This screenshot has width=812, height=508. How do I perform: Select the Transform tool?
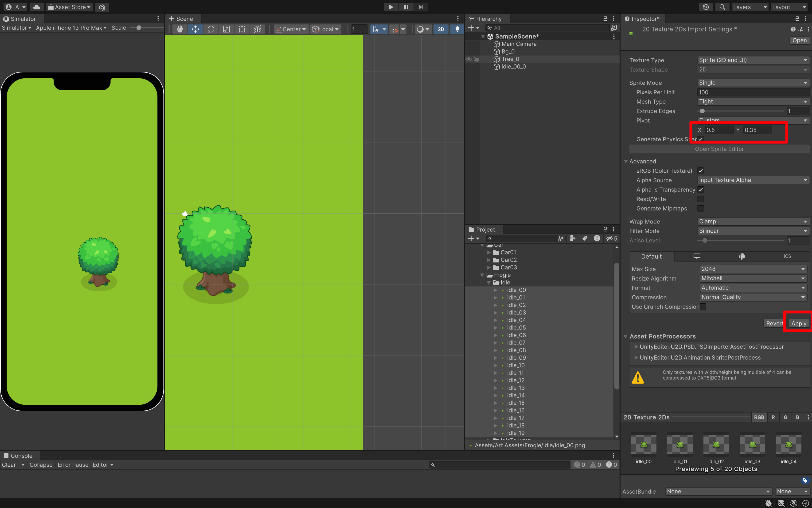[x=257, y=29]
